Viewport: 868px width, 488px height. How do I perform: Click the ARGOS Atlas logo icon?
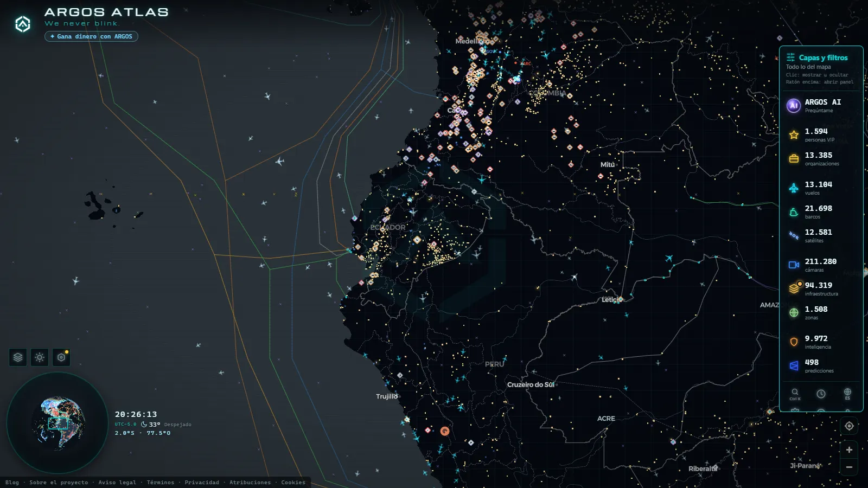click(x=23, y=24)
